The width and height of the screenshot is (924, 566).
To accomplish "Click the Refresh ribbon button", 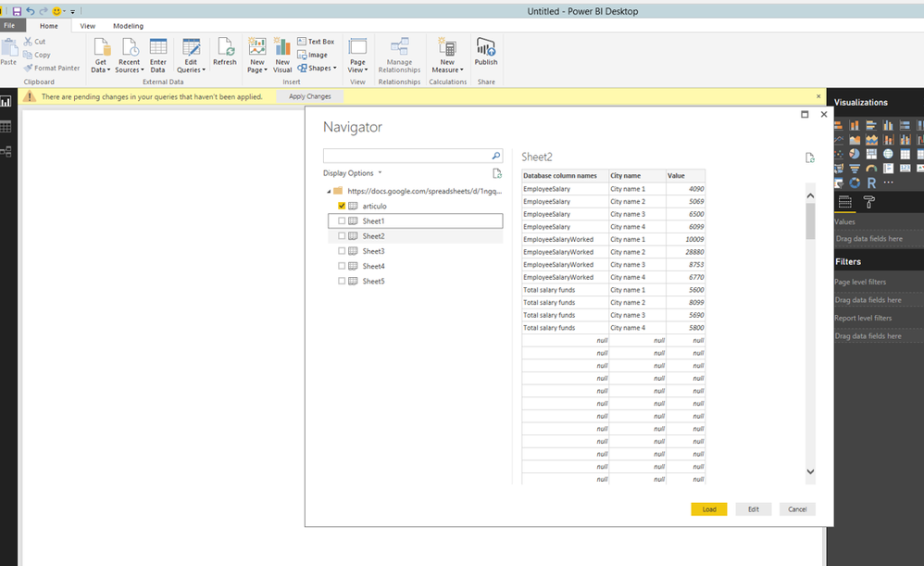I will (224, 51).
